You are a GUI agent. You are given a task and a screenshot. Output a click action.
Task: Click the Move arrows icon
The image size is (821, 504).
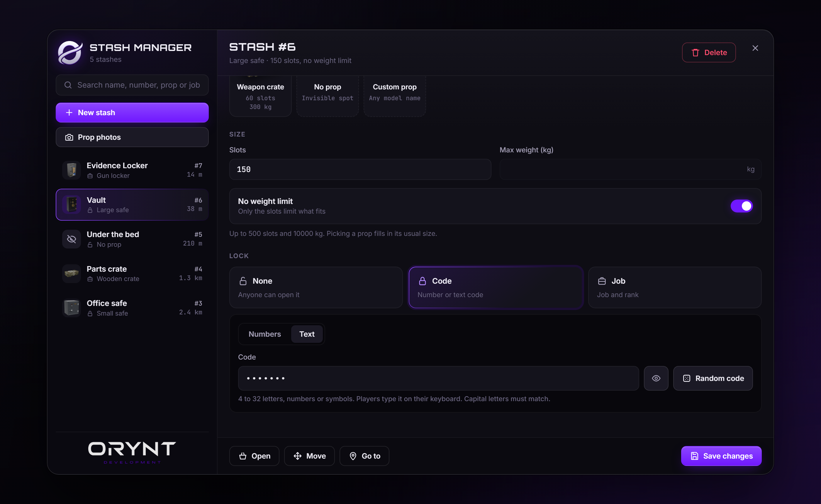coord(297,456)
